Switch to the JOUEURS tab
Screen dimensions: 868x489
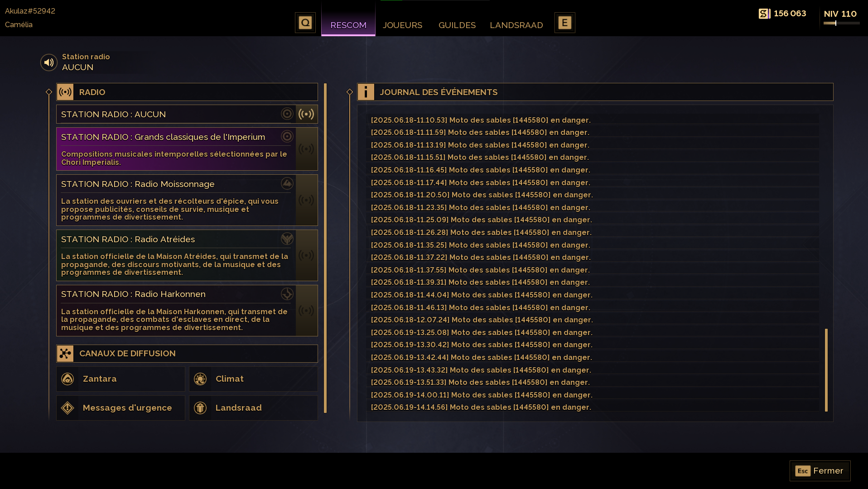402,25
